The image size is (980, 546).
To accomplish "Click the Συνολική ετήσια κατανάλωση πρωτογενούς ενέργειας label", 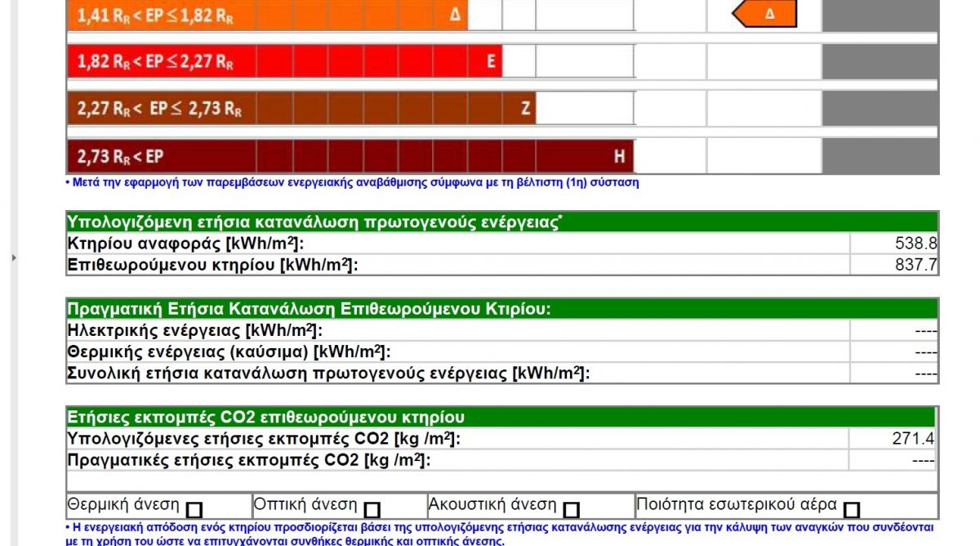I will (x=328, y=374).
